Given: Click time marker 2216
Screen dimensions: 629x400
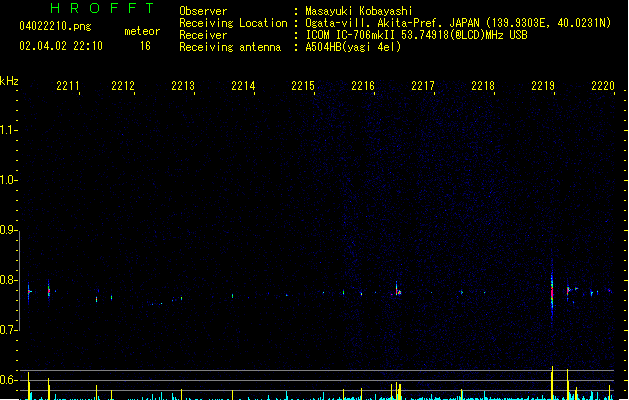Looking at the screenshot, I should pos(363,86).
